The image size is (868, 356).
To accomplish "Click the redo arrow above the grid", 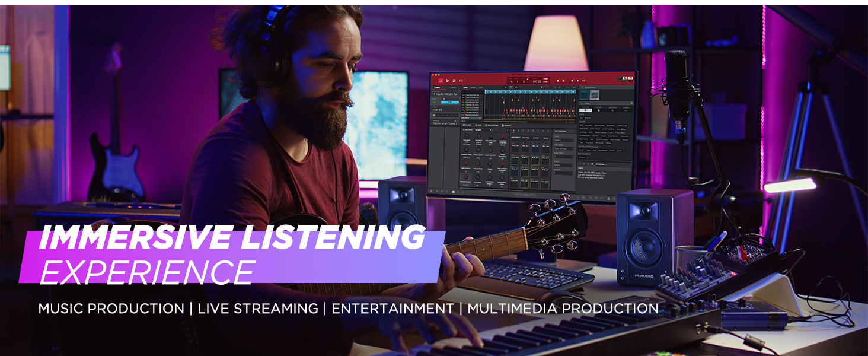I will pyautogui.click(x=559, y=87).
